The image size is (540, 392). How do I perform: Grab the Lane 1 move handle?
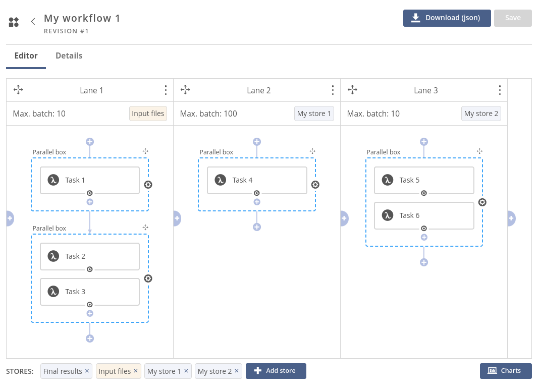(18, 90)
